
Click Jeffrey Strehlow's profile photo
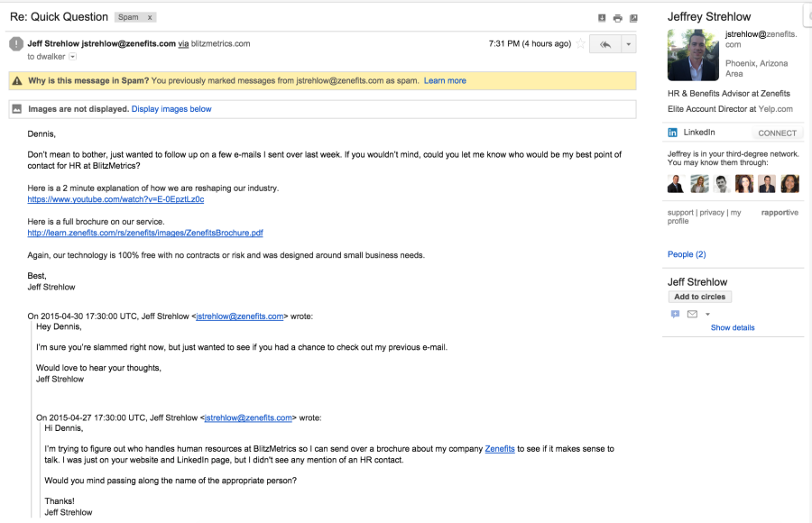[x=693, y=55]
